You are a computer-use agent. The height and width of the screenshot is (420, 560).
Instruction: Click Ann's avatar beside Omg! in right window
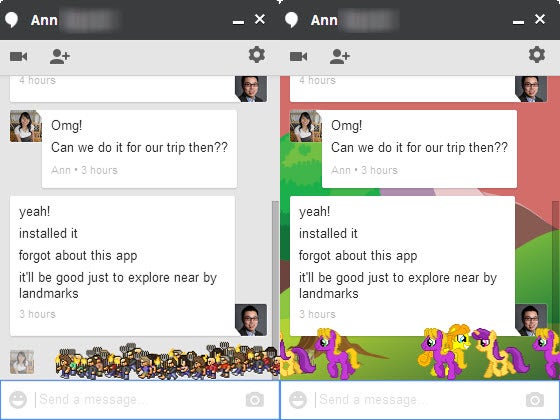pyautogui.click(x=306, y=126)
